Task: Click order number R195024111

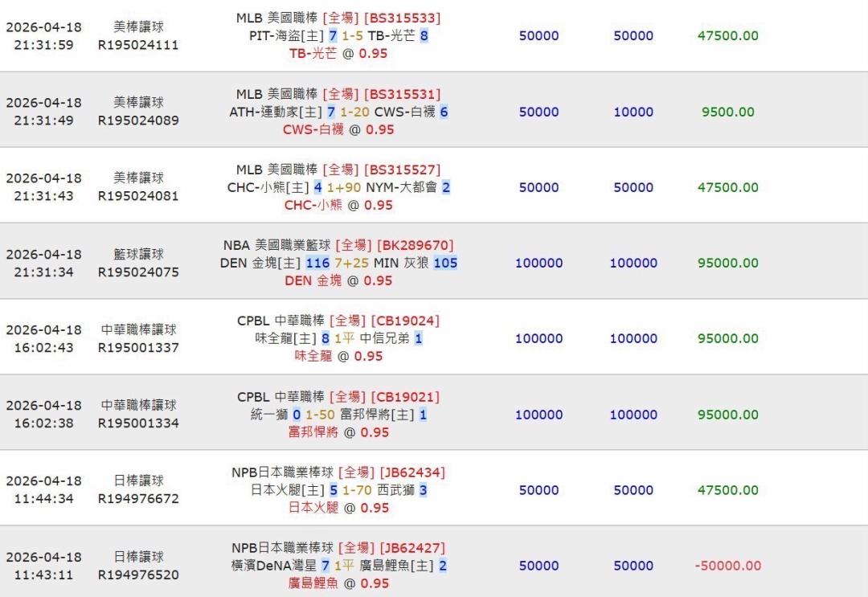Action: (138, 45)
